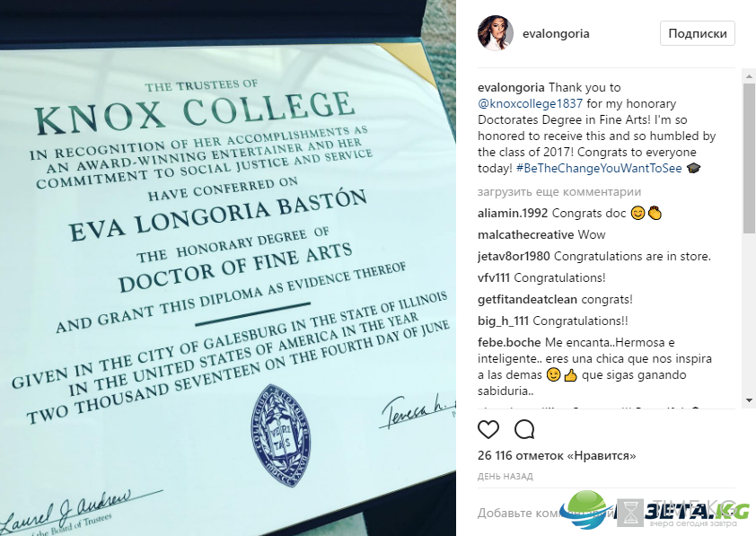Open aliamin.1992 commenter profile

tap(513, 213)
